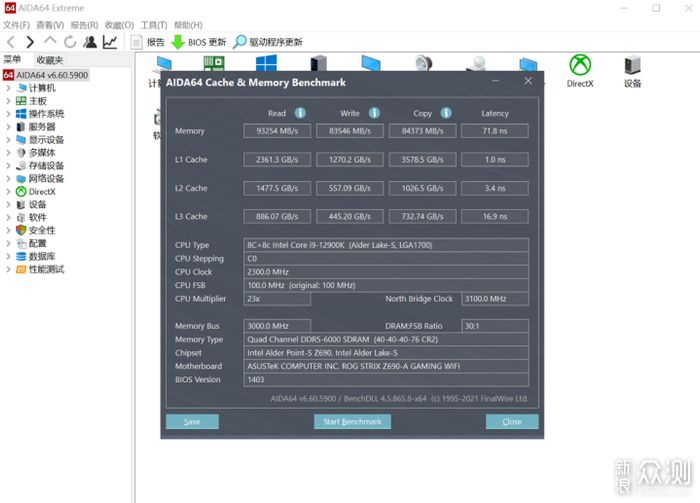Click the BIOS Version 1403 field
The height and width of the screenshot is (503, 700).
(x=386, y=379)
